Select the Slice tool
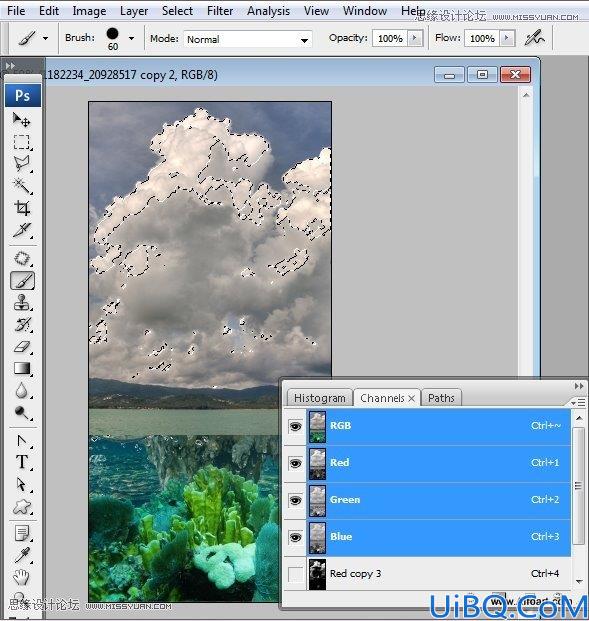This screenshot has width=589, height=621. click(21, 230)
